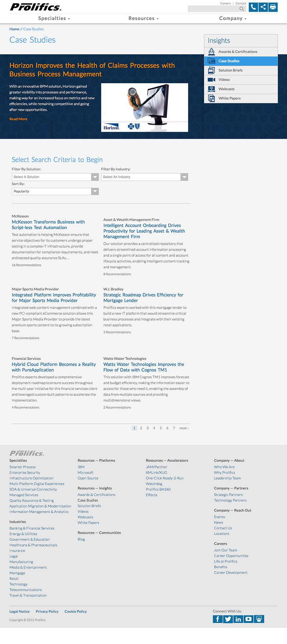Open the Facebook social icon
287x644 pixels.
[218, 619]
